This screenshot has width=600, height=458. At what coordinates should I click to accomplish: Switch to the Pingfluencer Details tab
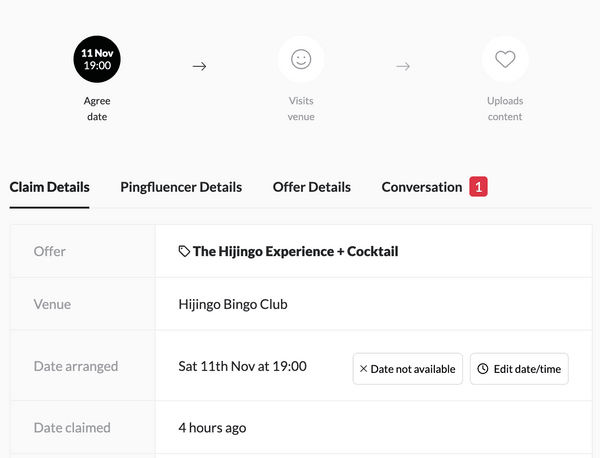click(x=181, y=187)
